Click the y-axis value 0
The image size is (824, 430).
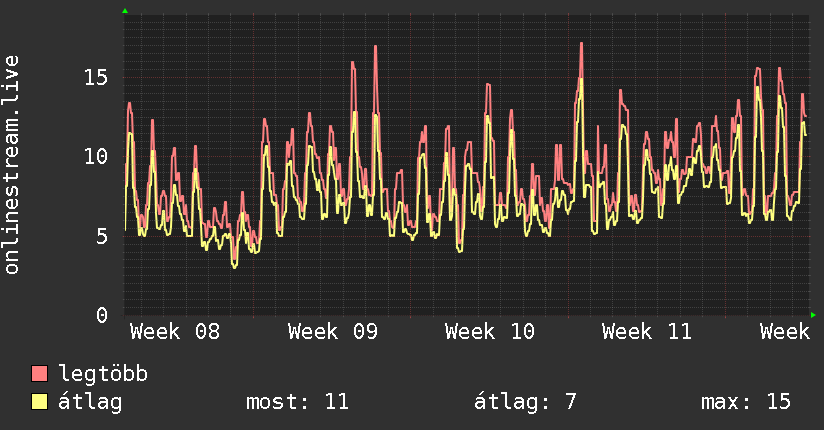point(102,315)
